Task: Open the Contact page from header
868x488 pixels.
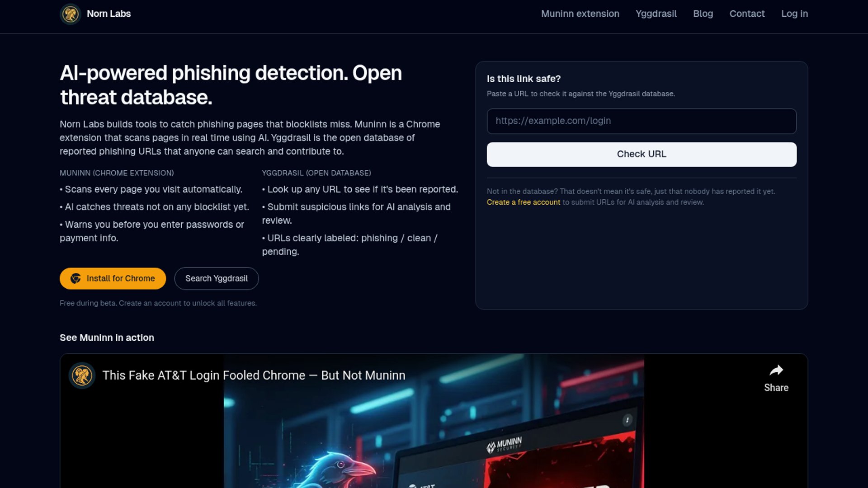Action: click(747, 14)
